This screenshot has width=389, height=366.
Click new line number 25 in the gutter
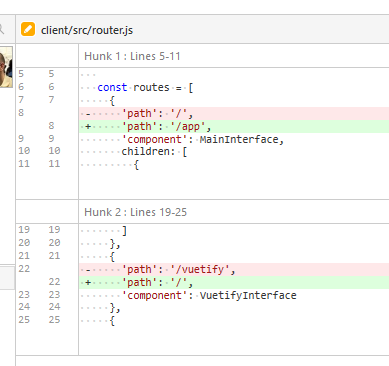(x=54, y=320)
